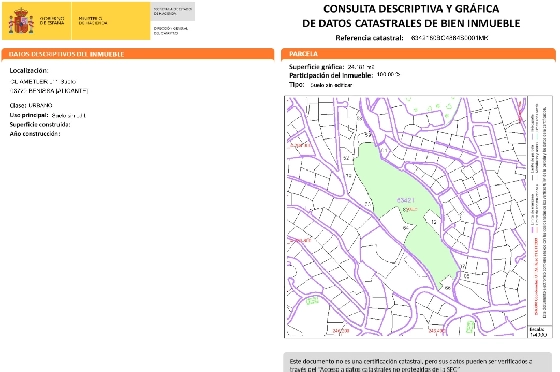Click the street address line under Localización
The height and width of the screenshot is (372, 560).
[43, 82]
